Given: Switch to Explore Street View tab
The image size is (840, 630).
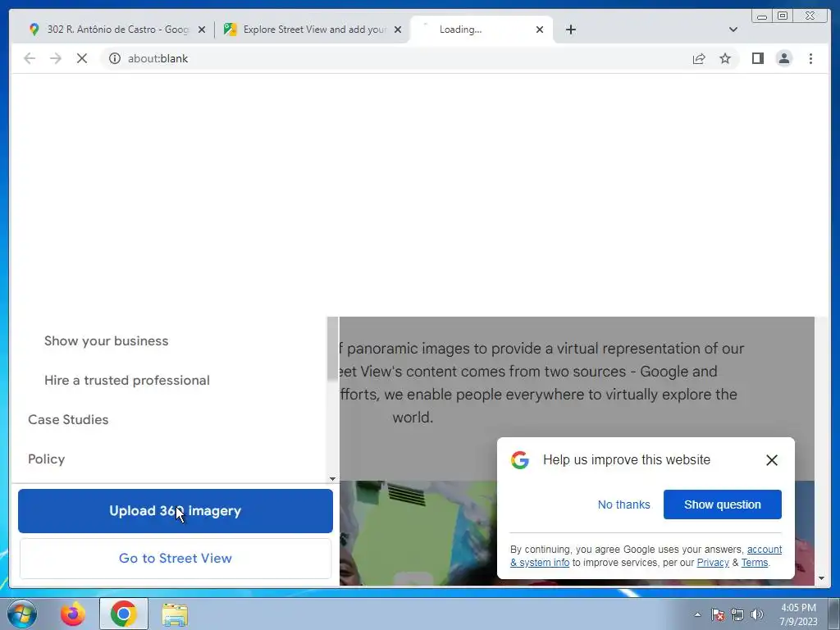Looking at the screenshot, I should pyautogui.click(x=313, y=30).
